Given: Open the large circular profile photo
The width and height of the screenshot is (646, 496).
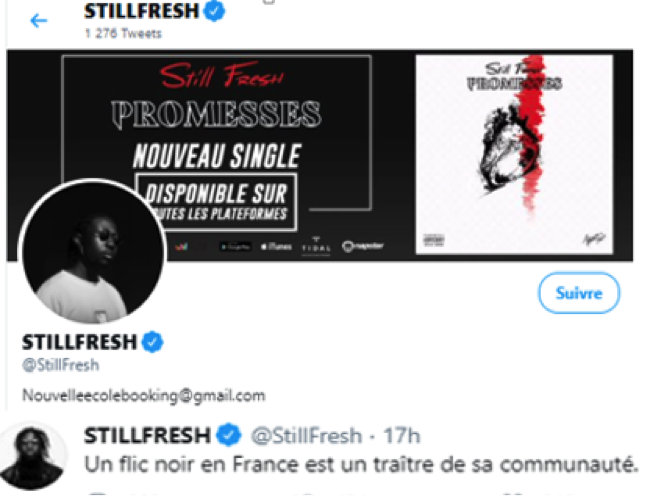Looking at the screenshot, I should coord(92,251).
